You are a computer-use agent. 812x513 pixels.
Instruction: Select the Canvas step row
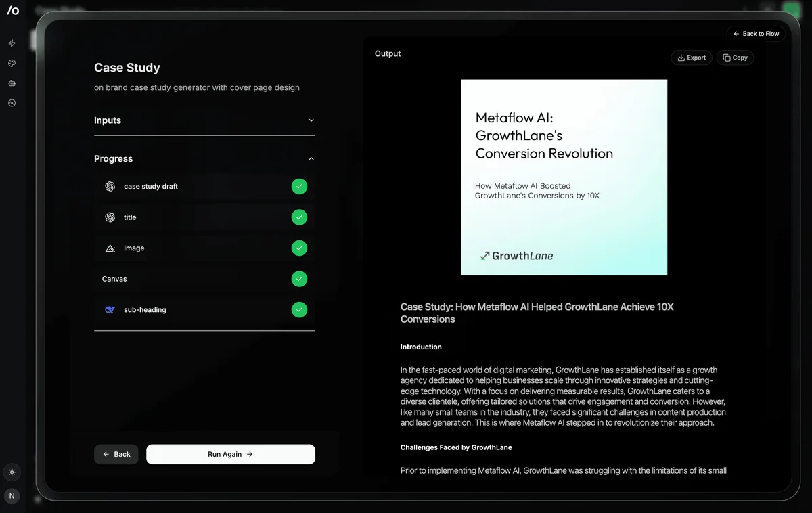(204, 279)
